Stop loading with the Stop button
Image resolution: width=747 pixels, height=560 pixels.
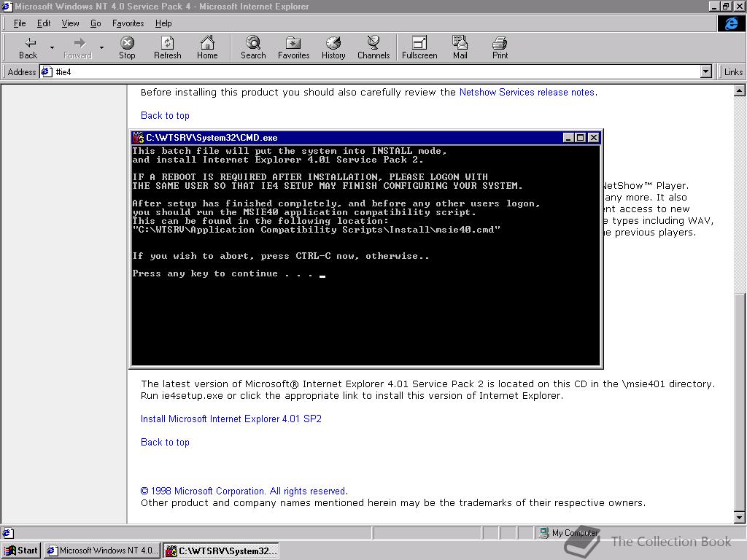coord(127,47)
